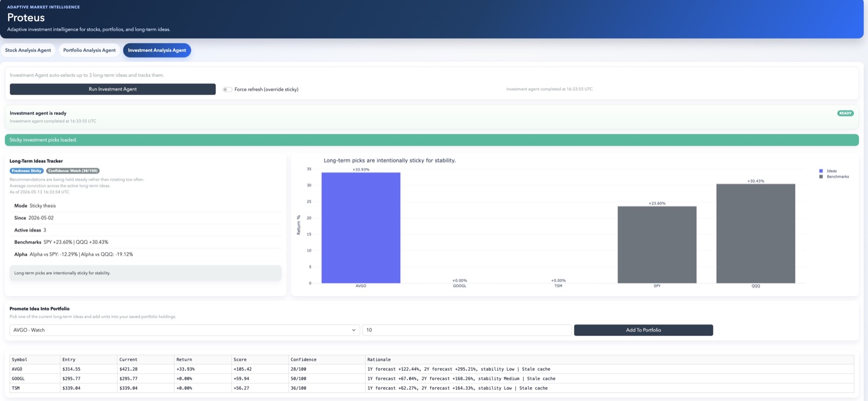Click the TSM symbol cell in the table
868x401 pixels.
[35, 388]
